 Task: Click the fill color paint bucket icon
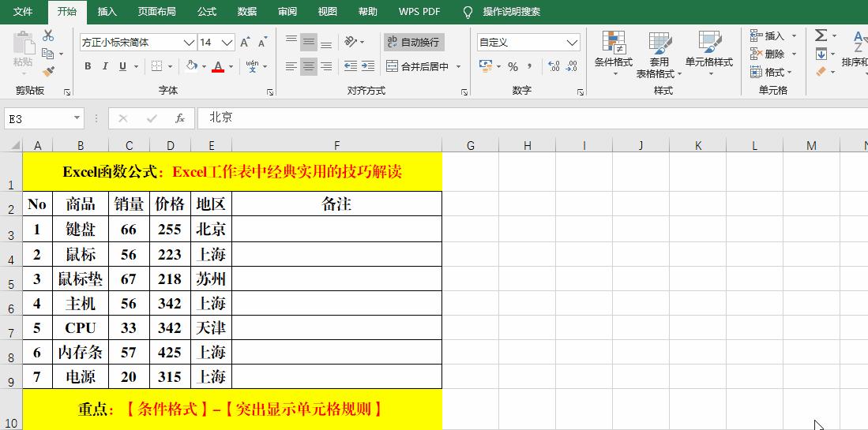(192, 66)
